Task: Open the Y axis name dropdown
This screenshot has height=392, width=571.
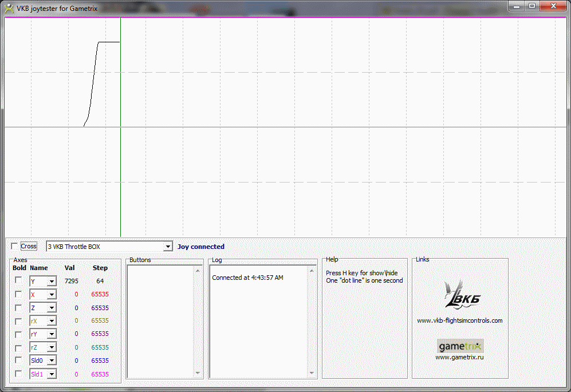Action: pyautogui.click(x=52, y=282)
